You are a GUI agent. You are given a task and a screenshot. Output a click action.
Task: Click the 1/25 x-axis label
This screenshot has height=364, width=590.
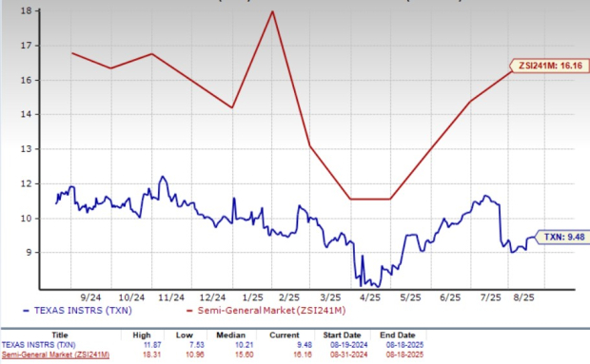coord(253,297)
